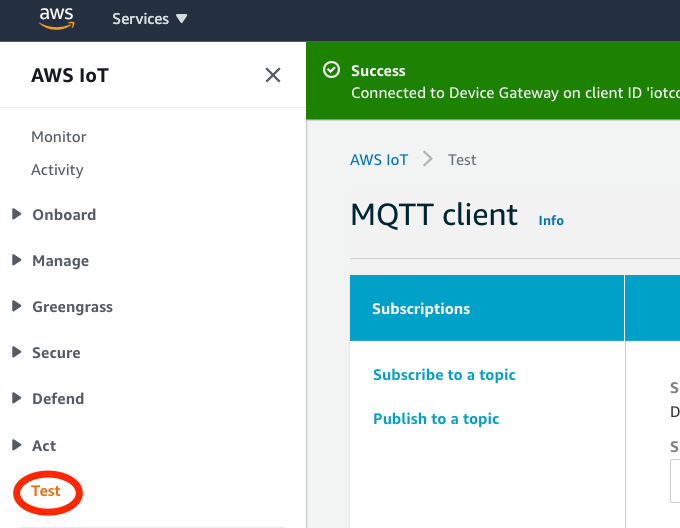Click the MQTT client heading
This screenshot has height=528, width=680.
click(434, 215)
